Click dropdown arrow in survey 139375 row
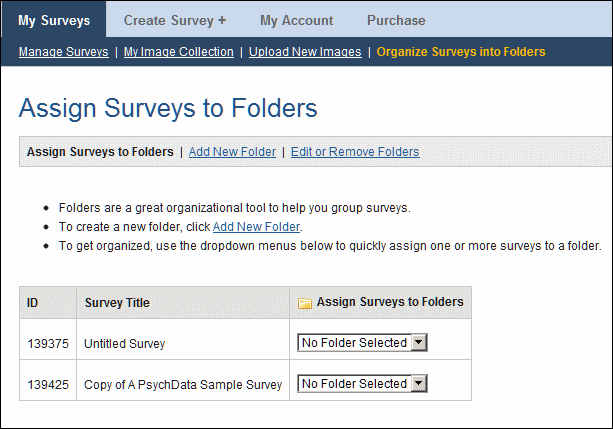Viewport: 613px width, 429px height. [419, 343]
